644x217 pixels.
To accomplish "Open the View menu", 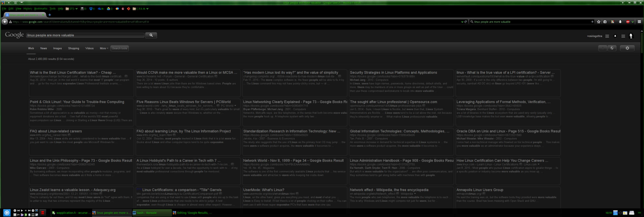I will click(x=18, y=8).
